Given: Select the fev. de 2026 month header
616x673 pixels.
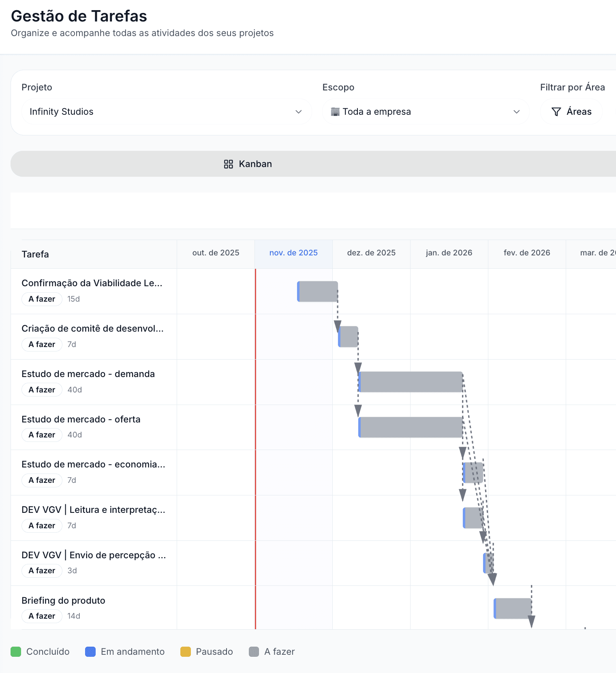Looking at the screenshot, I should tap(527, 253).
